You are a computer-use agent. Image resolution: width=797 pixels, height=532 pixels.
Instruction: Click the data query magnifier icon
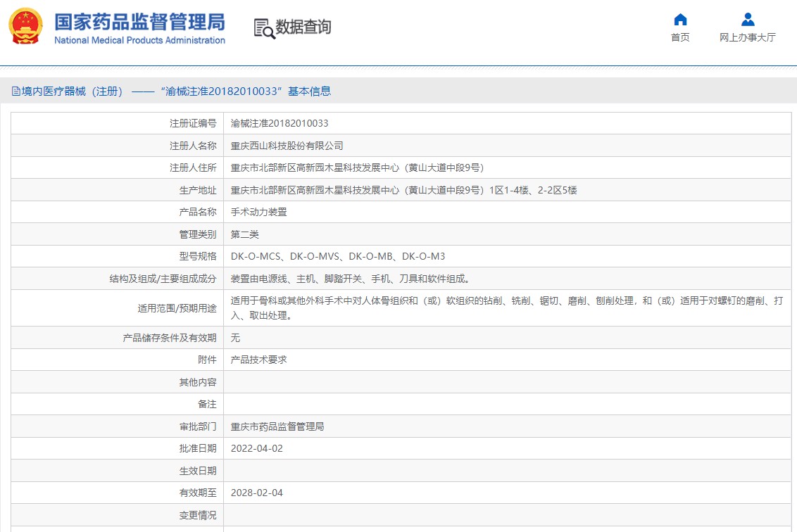[x=264, y=28]
